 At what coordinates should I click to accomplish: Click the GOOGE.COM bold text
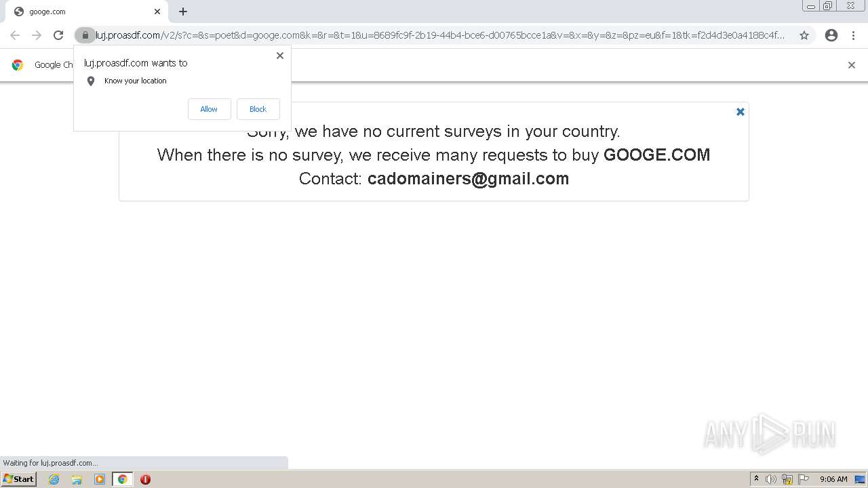tap(656, 155)
